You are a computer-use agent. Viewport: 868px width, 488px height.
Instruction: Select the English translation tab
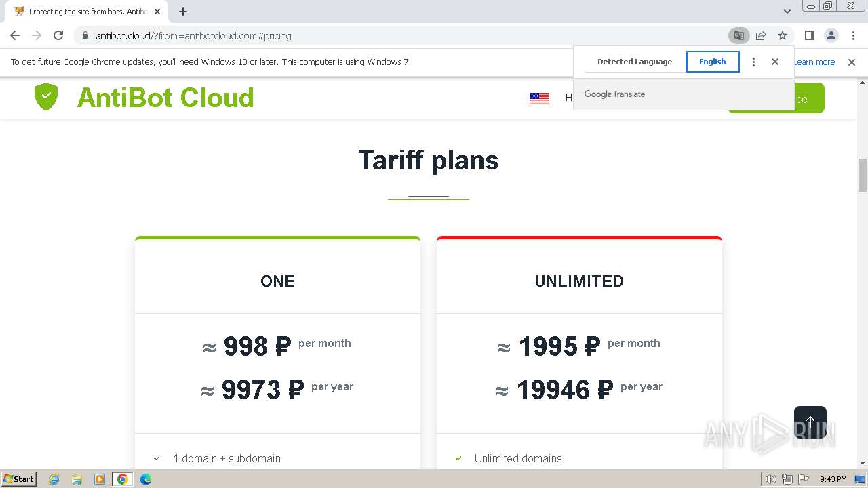tap(713, 62)
